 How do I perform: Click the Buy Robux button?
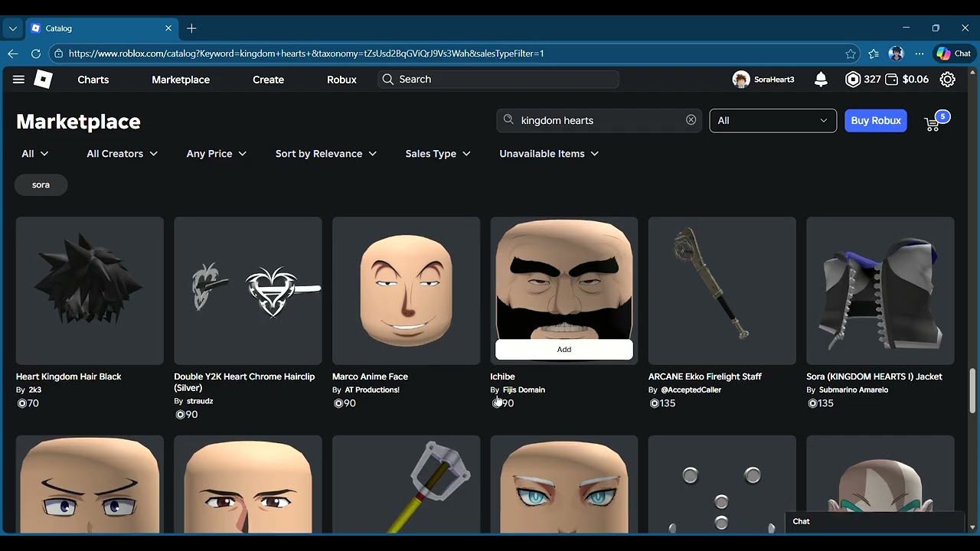click(876, 120)
